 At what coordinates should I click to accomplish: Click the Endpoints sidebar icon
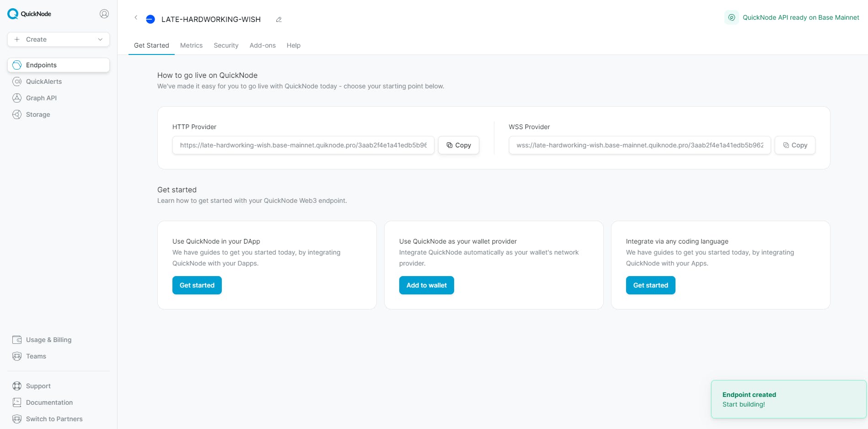click(x=17, y=65)
